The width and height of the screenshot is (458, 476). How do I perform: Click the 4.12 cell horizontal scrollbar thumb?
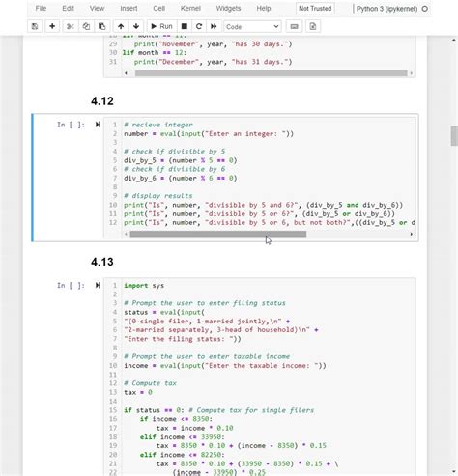[x=218, y=234]
